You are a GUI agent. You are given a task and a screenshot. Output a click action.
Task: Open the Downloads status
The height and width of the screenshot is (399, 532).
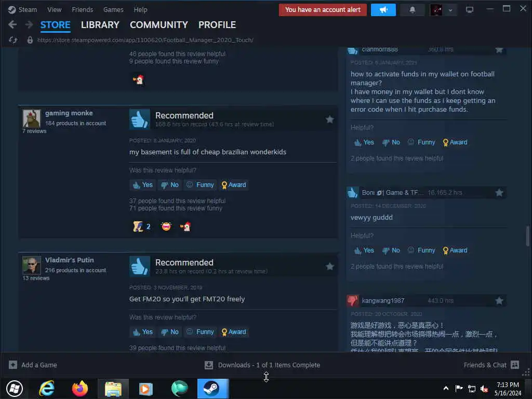point(262,365)
